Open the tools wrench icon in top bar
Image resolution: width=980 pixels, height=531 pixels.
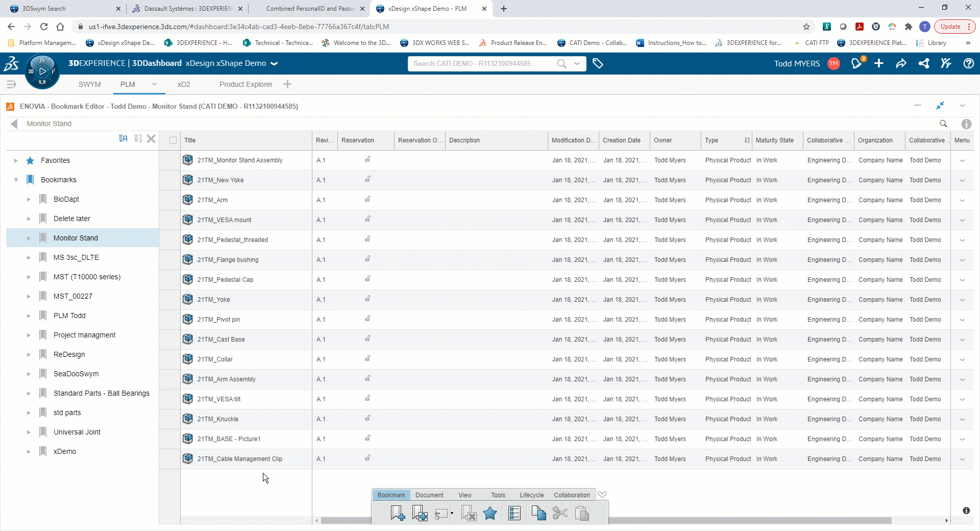(x=946, y=63)
